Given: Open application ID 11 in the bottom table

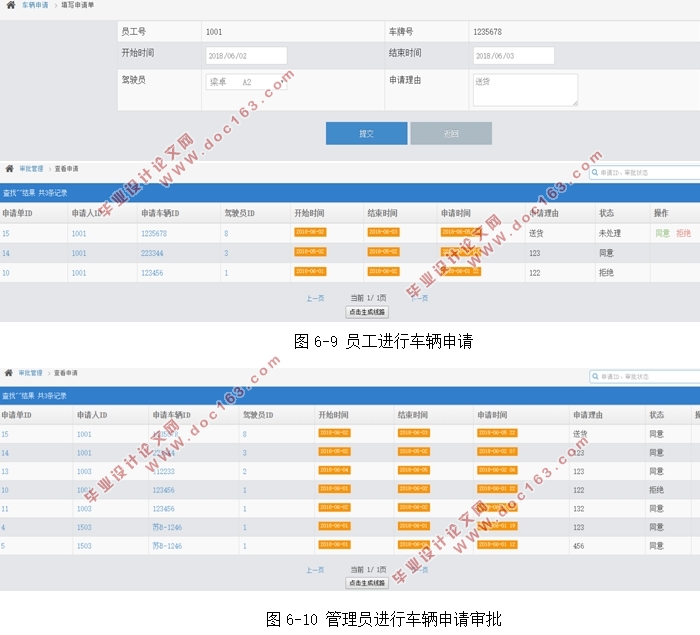Looking at the screenshot, I should [5, 509].
